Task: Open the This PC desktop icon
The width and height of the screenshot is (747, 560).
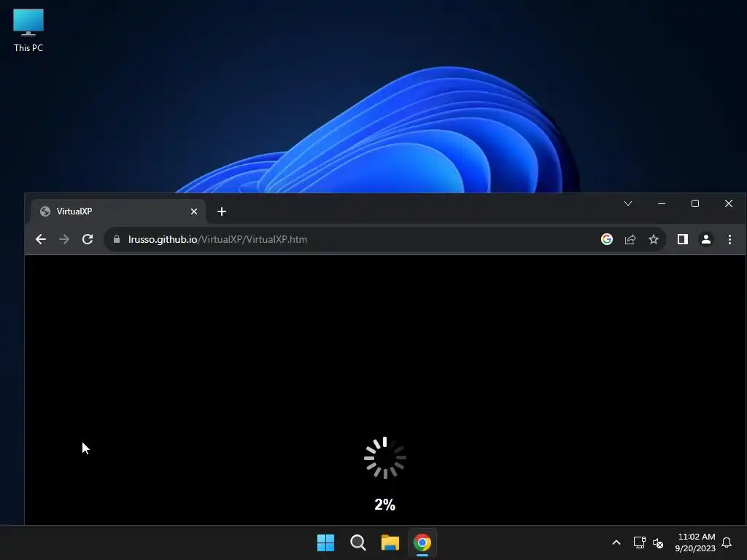Action: point(28,31)
